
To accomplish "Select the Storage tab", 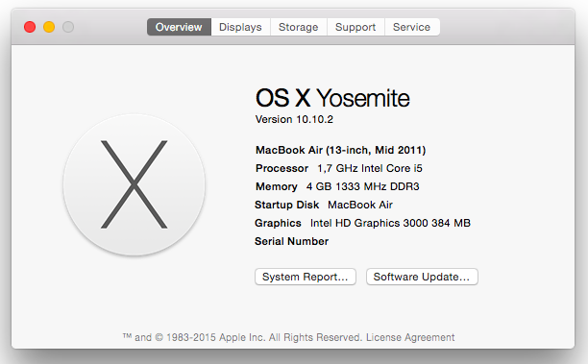I will (299, 27).
